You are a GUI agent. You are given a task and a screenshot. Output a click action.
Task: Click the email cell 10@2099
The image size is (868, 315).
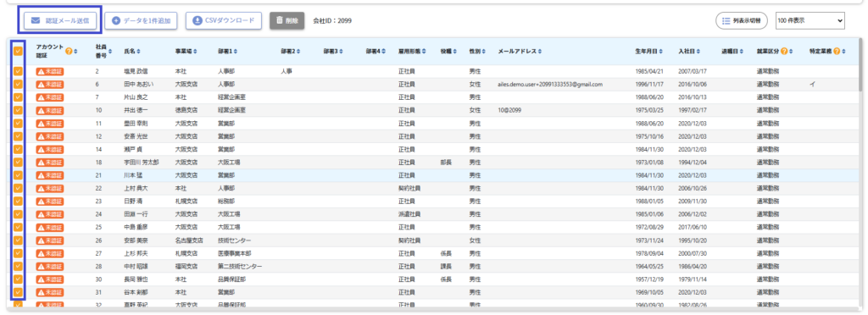509,110
